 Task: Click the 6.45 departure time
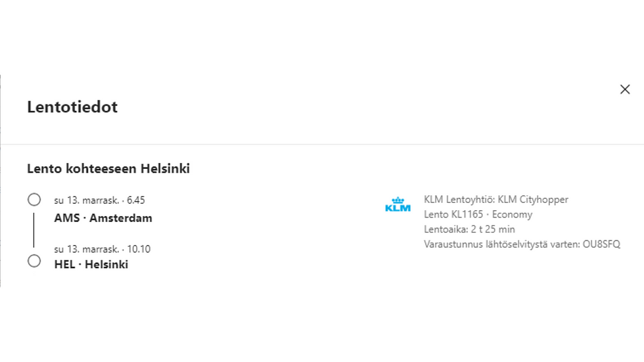point(136,200)
